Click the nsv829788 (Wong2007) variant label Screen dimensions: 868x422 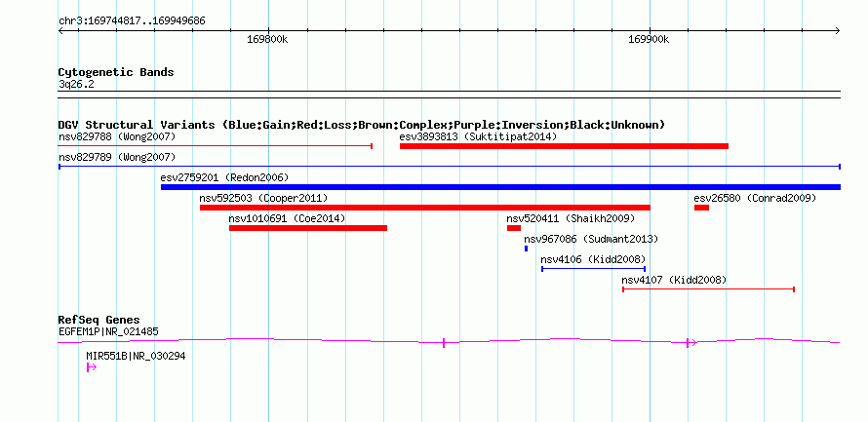[x=117, y=136]
